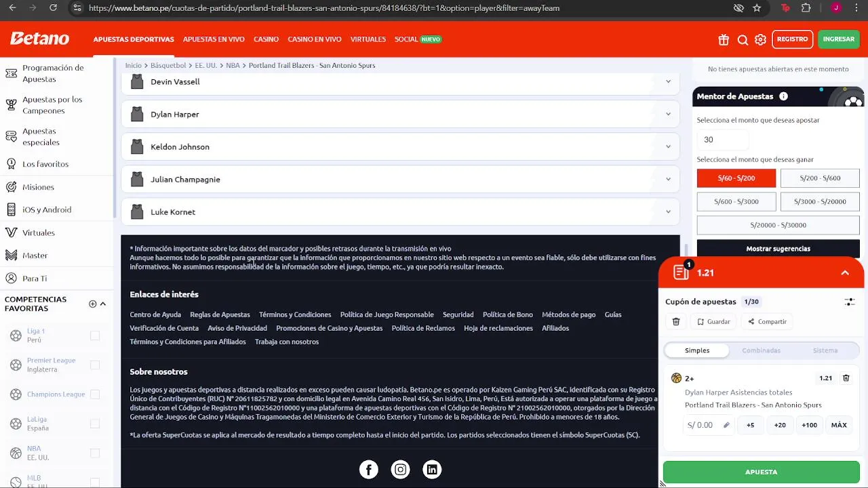Save the coupon with Guardar
Screen dimensions: 868x488
[x=714, y=321]
